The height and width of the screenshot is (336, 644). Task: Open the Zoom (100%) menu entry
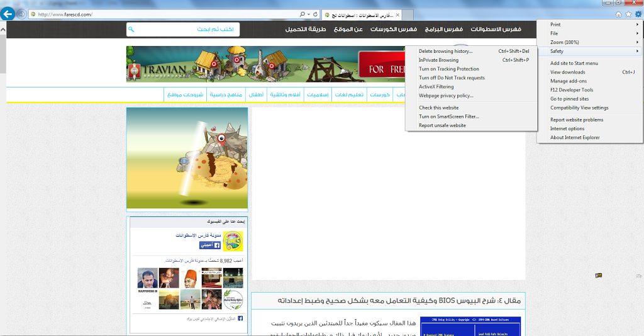[x=589, y=42]
